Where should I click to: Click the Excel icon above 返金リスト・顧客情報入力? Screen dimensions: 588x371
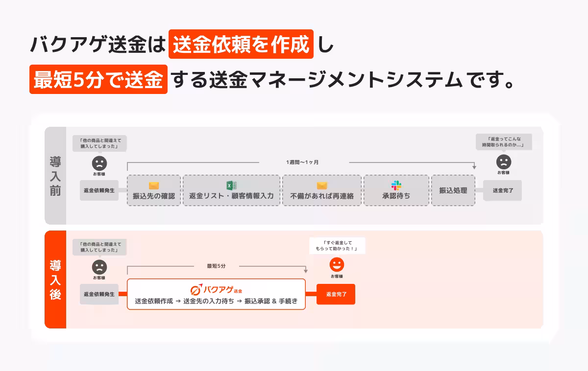point(231,185)
